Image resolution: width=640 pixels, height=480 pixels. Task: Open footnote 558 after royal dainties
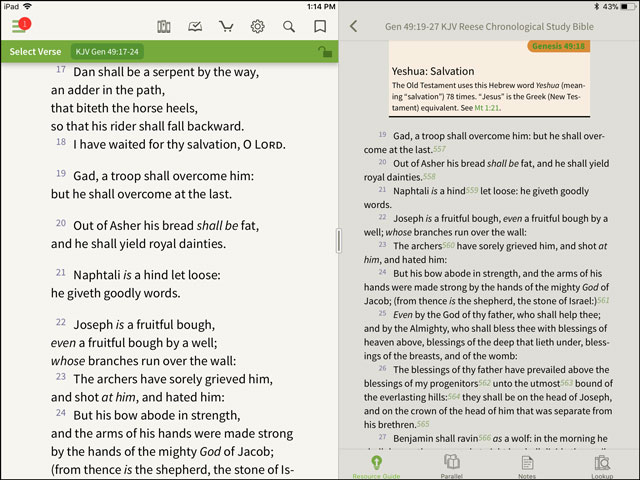click(x=429, y=176)
